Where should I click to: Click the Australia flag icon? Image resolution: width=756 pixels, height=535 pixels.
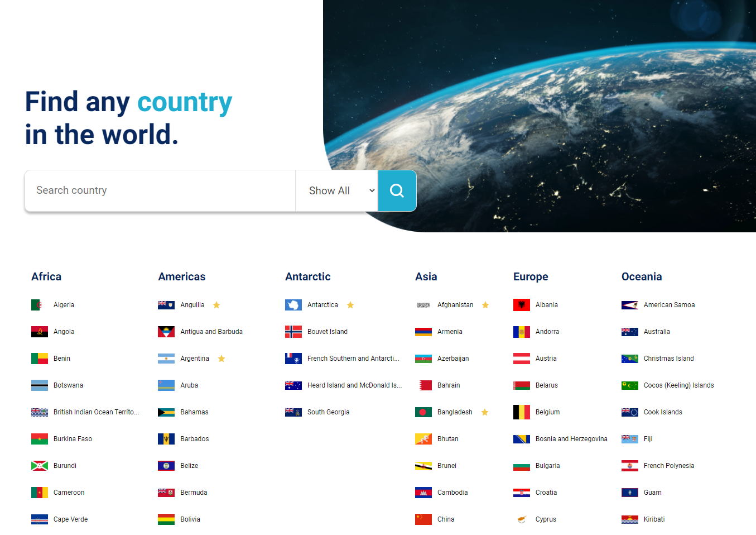tap(630, 332)
